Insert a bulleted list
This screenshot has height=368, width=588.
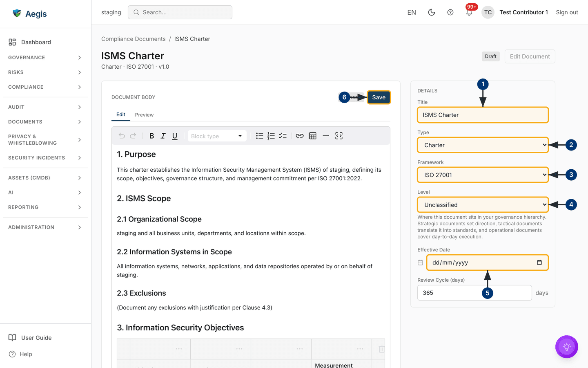[260, 136]
